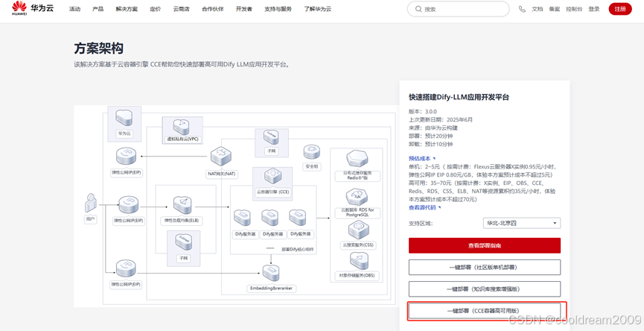Click the 云数据库 RDS for PostgreSQL icon
The height and width of the screenshot is (331, 644).
click(357, 198)
